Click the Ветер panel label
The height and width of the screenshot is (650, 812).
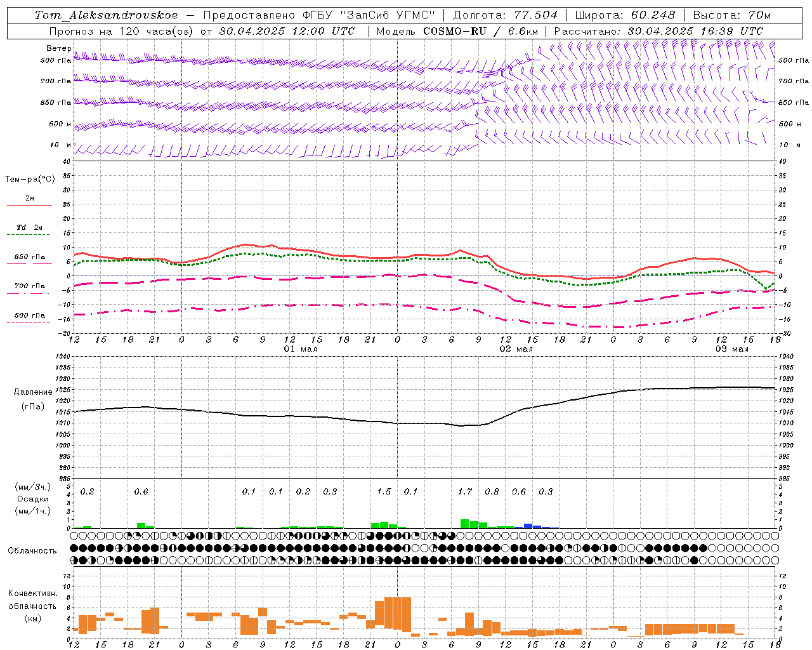59,48
